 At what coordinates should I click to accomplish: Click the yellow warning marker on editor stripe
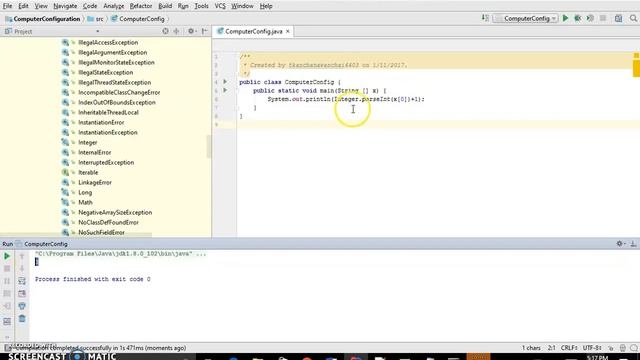[636, 68]
